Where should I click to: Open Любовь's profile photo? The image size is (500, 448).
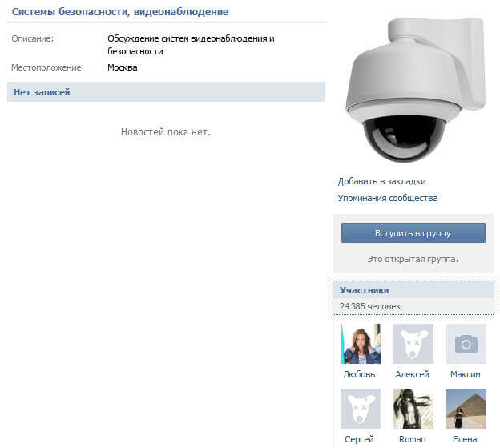click(361, 344)
